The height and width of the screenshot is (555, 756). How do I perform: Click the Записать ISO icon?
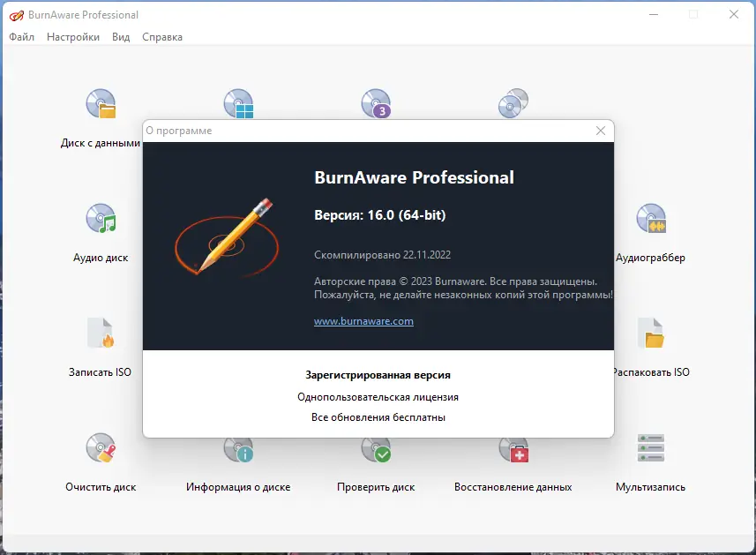pos(101,333)
